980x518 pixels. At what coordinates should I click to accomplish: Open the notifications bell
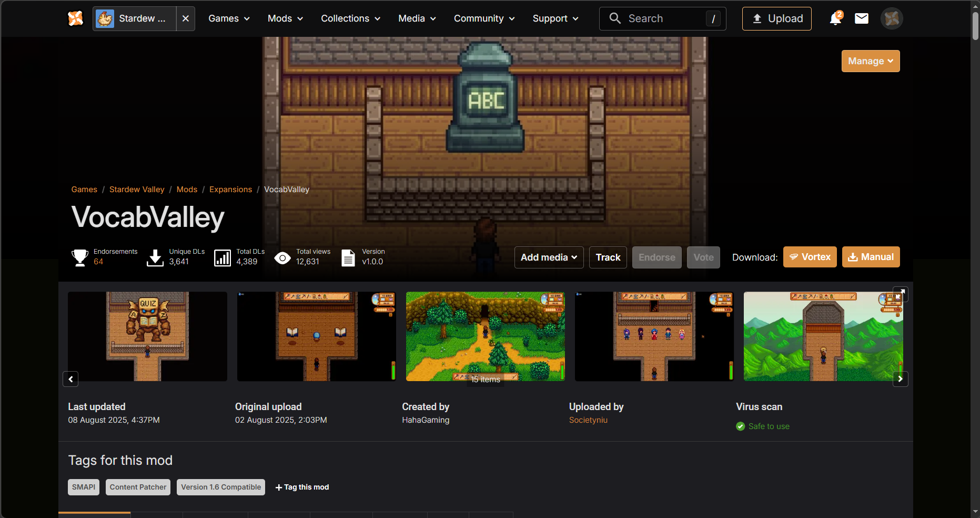[x=835, y=19]
